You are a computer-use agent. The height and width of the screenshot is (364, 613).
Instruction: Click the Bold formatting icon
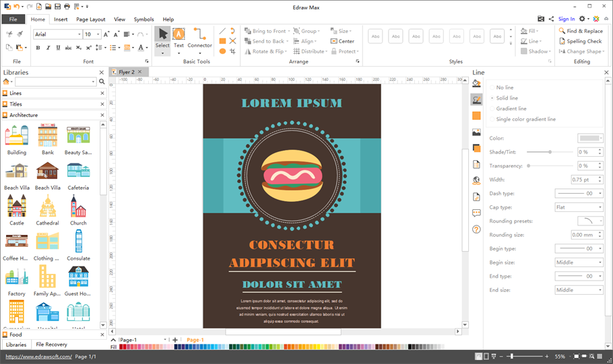click(x=38, y=48)
